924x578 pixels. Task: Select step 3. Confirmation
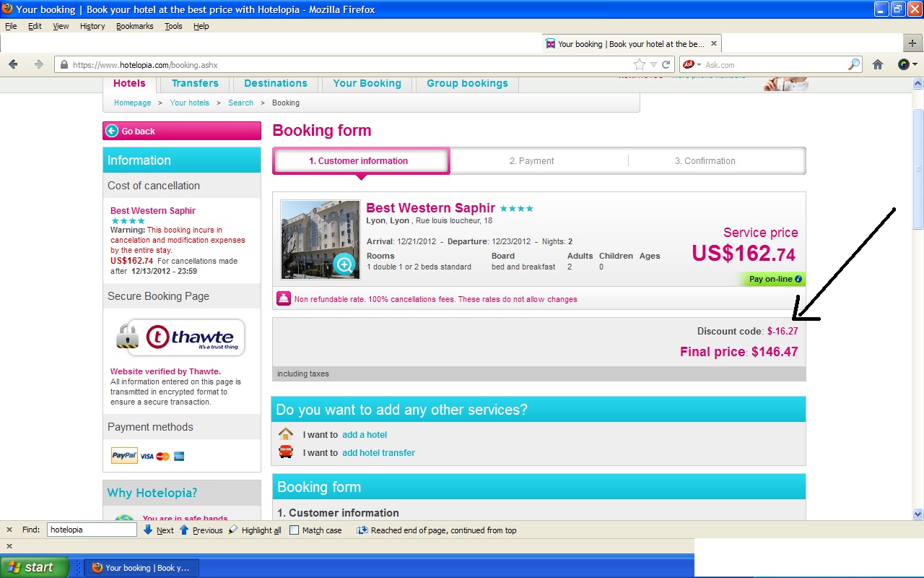pos(705,161)
